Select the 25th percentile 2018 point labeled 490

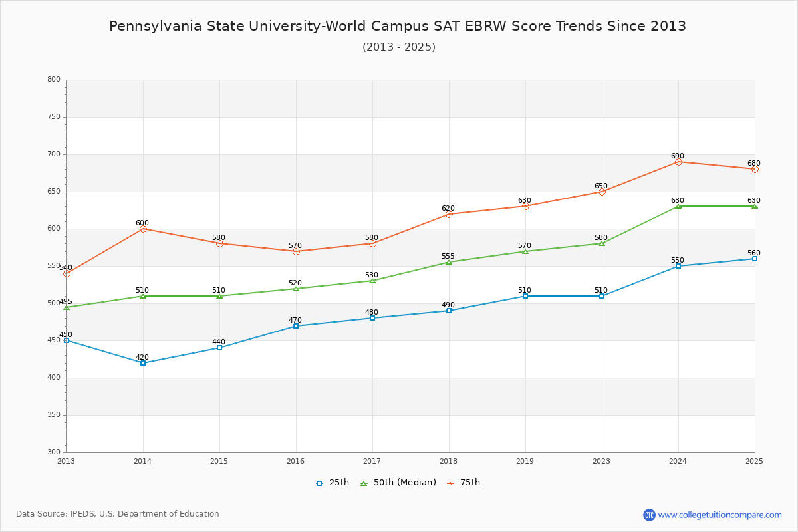click(x=449, y=311)
